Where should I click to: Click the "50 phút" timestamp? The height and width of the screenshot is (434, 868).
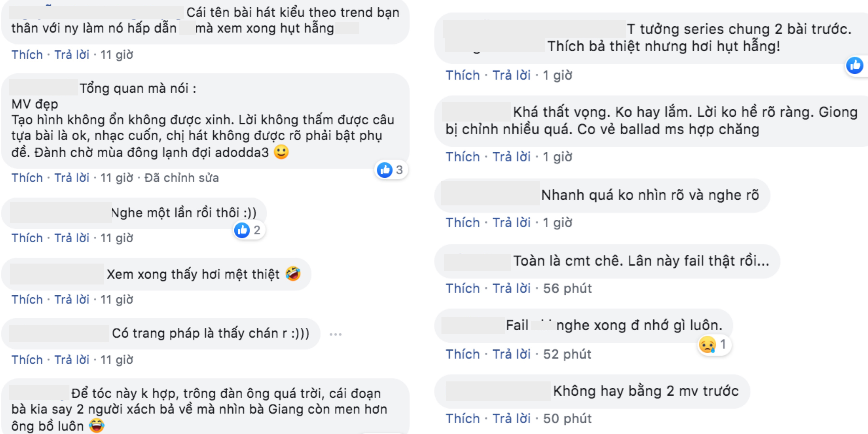pos(567,418)
